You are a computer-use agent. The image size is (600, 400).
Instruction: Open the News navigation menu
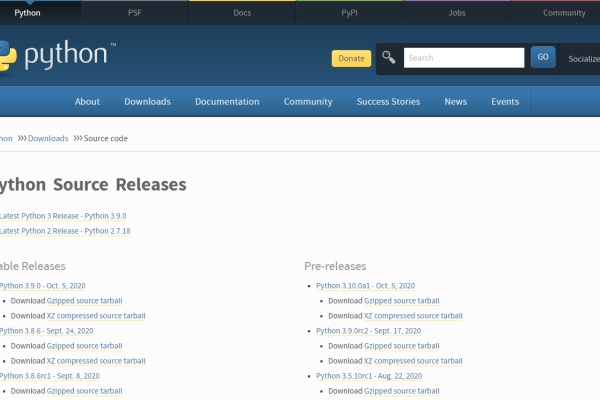tap(455, 101)
